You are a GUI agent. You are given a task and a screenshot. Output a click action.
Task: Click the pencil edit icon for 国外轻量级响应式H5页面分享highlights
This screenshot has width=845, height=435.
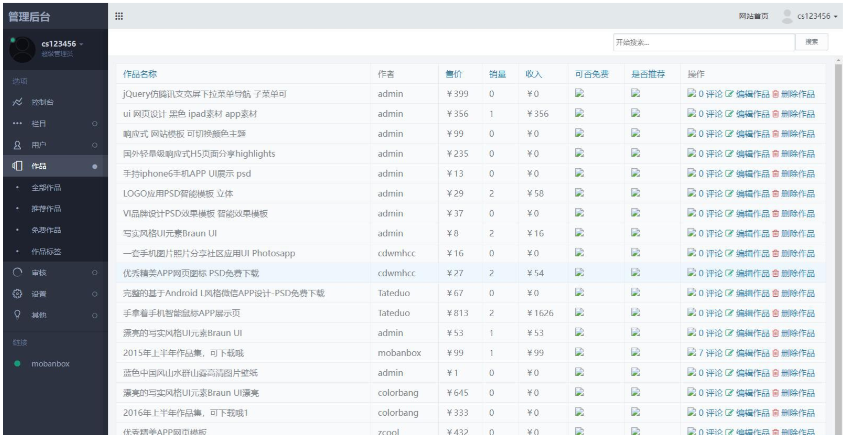point(729,154)
